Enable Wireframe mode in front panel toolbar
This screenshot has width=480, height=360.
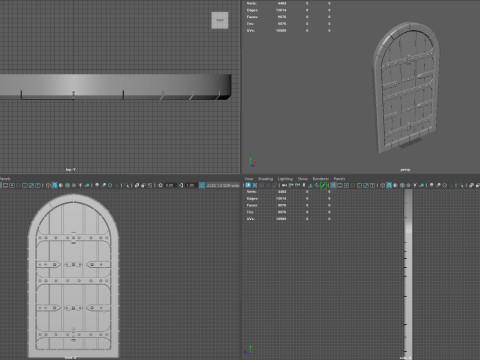(48, 185)
